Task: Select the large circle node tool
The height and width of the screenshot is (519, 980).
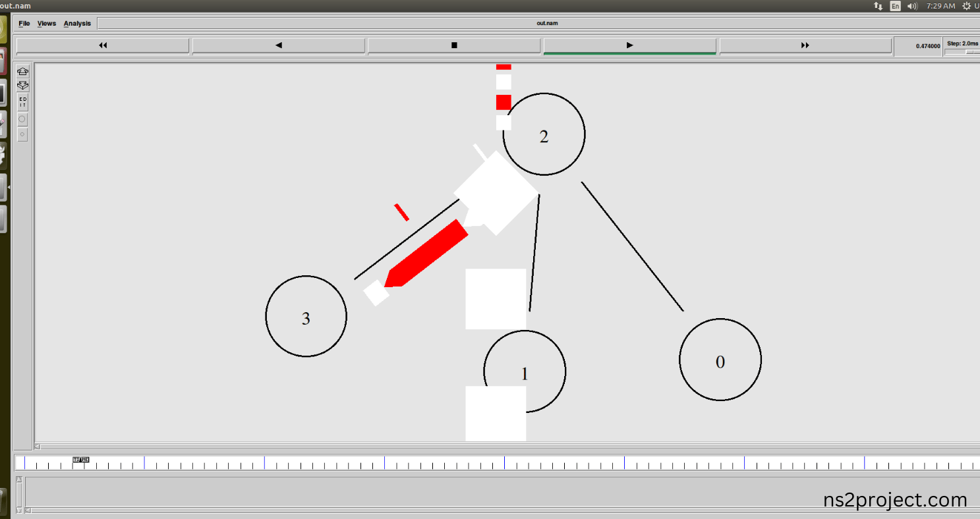Action: [22, 119]
